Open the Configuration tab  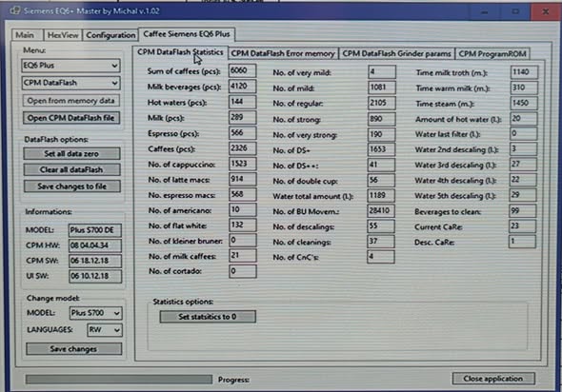tap(110, 35)
